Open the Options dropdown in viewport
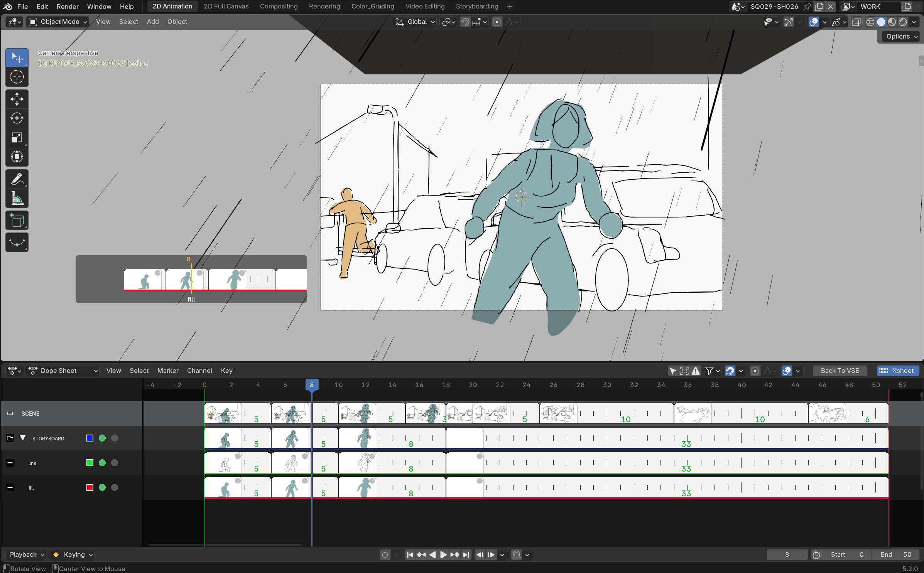Image resolution: width=924 pixels, height=573 pixels. 901,36
